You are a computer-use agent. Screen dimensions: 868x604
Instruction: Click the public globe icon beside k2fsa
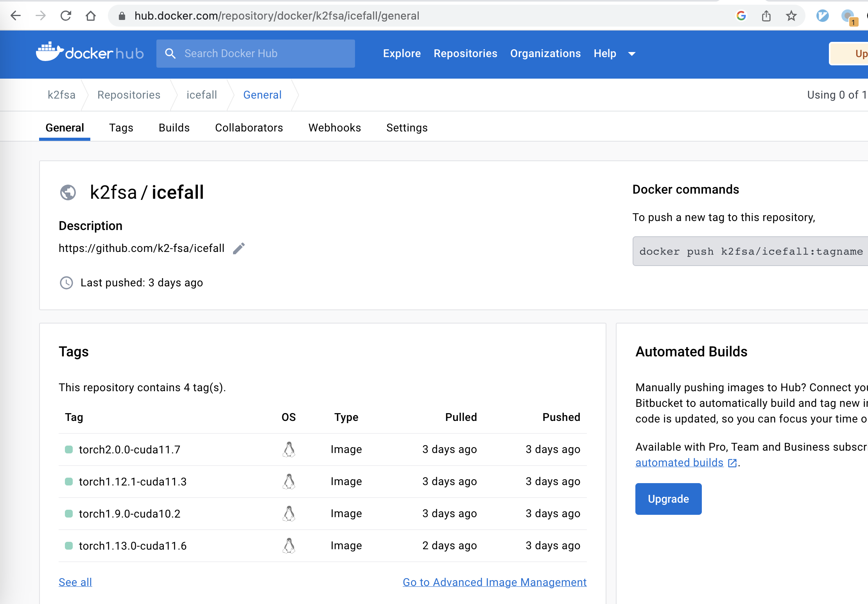pyautogui.click(x=68, y=192)
